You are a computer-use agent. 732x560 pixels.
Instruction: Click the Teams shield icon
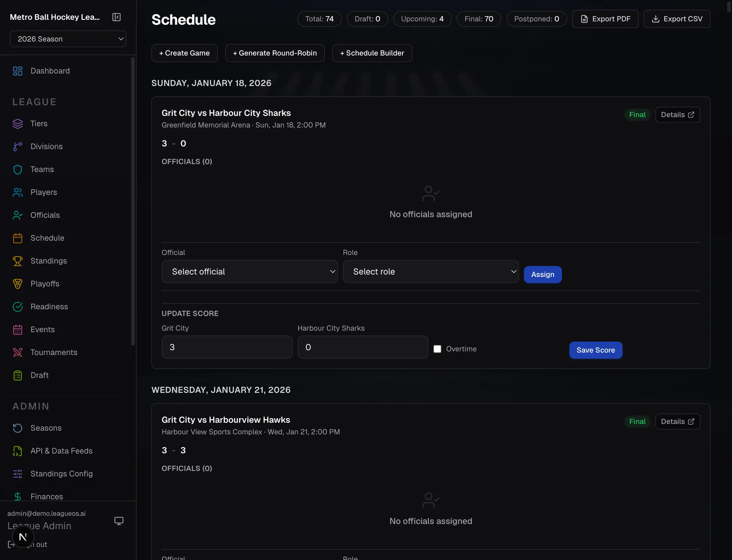coord(18,169)
